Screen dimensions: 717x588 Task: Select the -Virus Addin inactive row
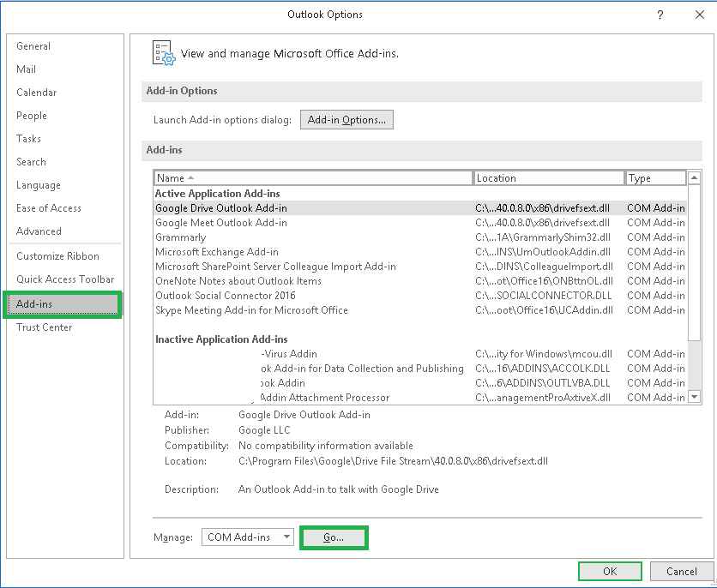pyautogui.click(x=419, y=354)
